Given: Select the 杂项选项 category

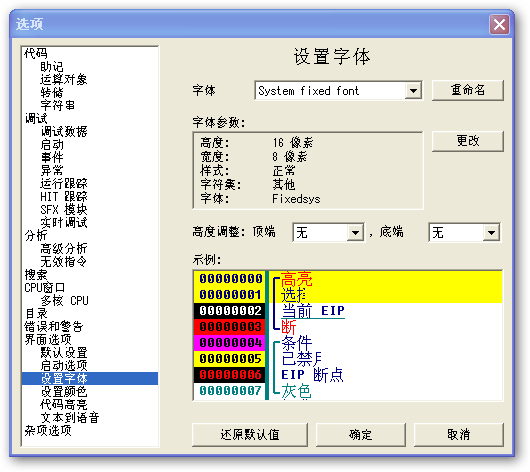Looking at the screenshot, I should pos(48,430).
